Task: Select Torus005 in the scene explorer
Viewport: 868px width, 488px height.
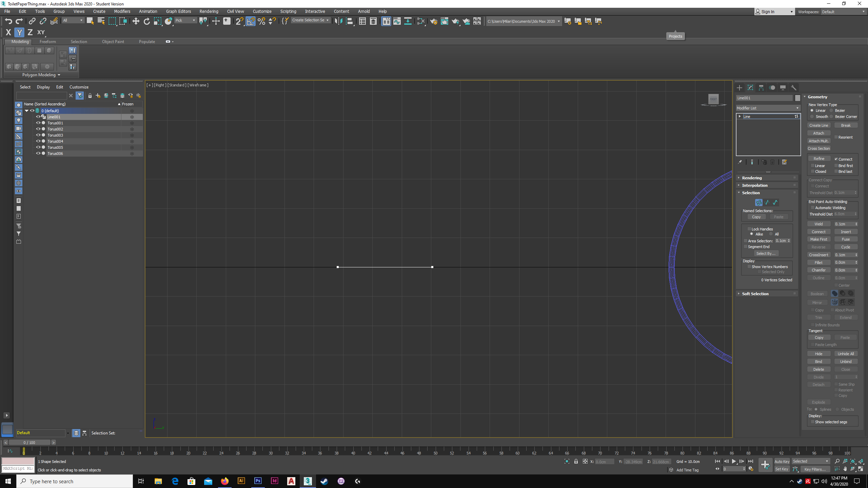Action: (55, 147)
